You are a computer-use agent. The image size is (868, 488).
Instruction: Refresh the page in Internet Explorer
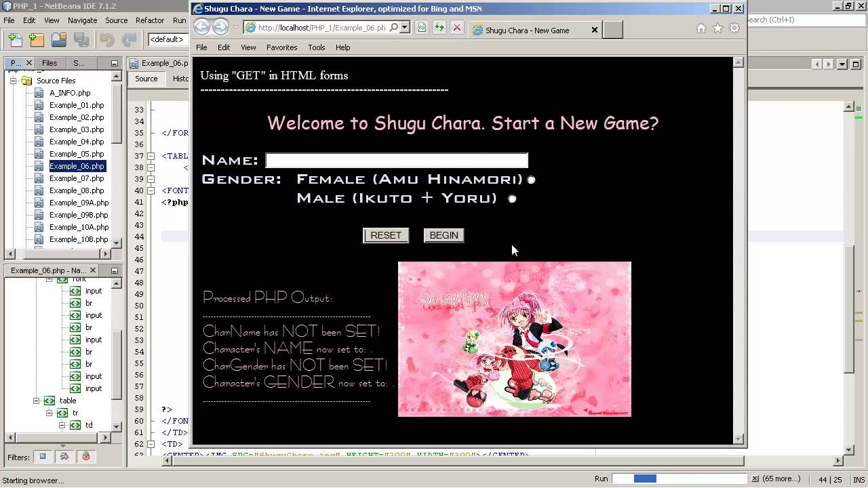coord(439,28)
